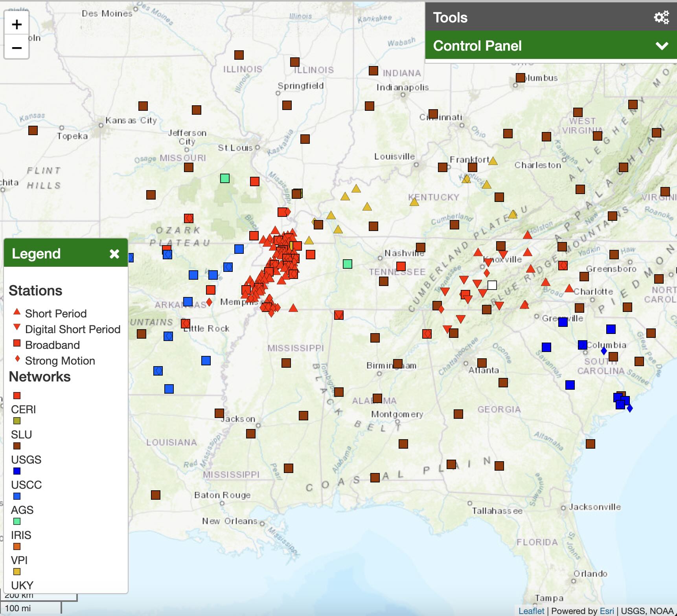Switch to the Control Panel section
677x616 pixels.
(x=477, y=46)
